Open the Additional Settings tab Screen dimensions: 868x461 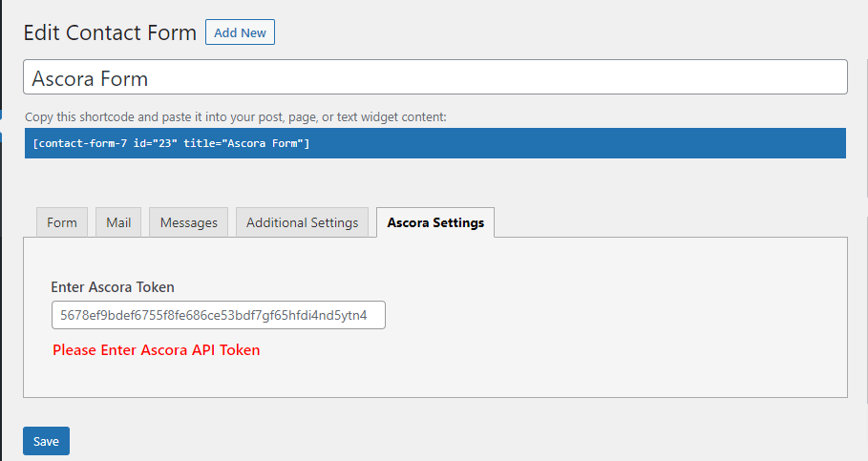pyautogui.click(x=302, y=222)
